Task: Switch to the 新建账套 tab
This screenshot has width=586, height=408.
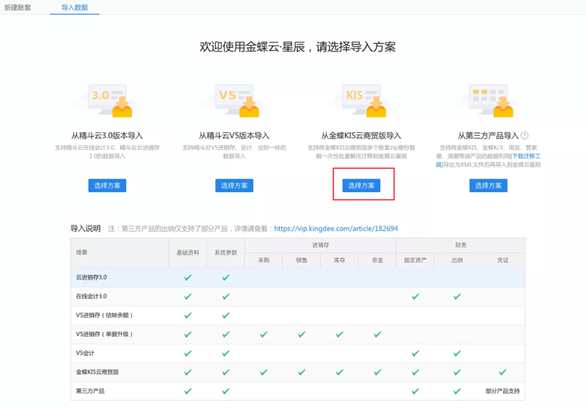Action: pos(18,7)
